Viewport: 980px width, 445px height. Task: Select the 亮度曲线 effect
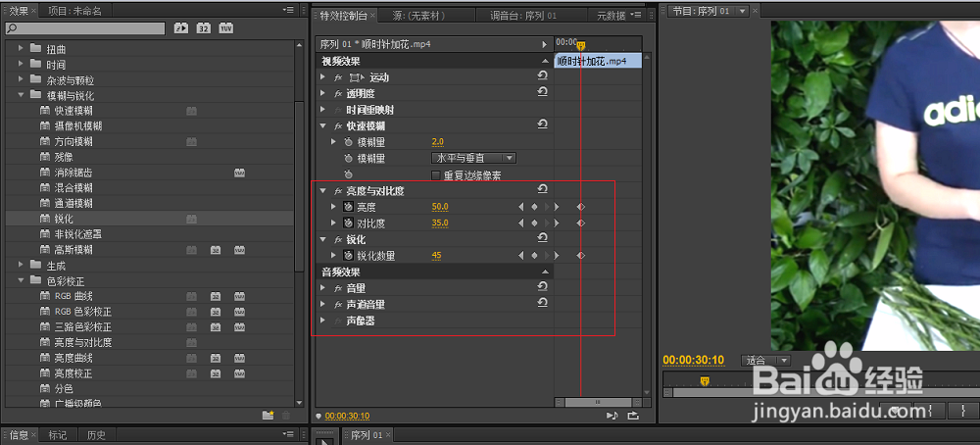[73, 358]
